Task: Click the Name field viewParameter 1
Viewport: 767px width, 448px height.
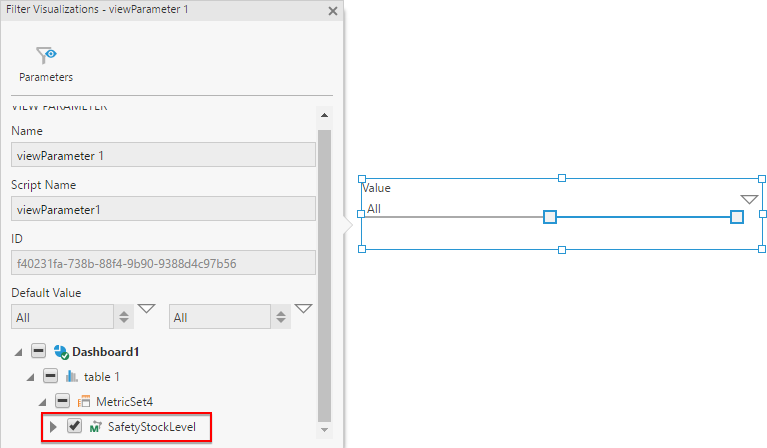Action: (163, 155)
